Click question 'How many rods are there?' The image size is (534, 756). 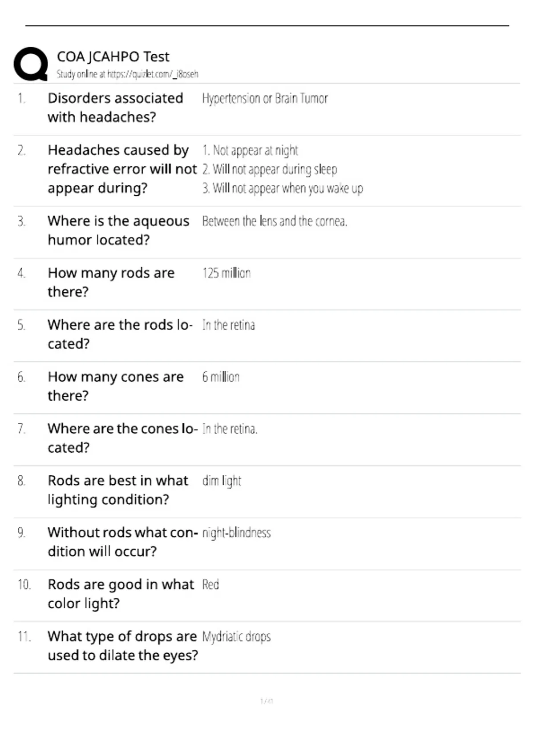[111, 282]
